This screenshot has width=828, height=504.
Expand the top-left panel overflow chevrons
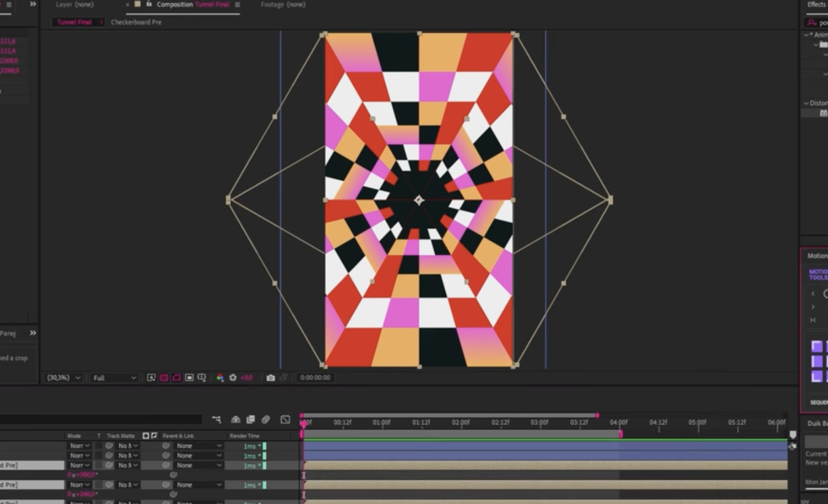tap(33, 4)
